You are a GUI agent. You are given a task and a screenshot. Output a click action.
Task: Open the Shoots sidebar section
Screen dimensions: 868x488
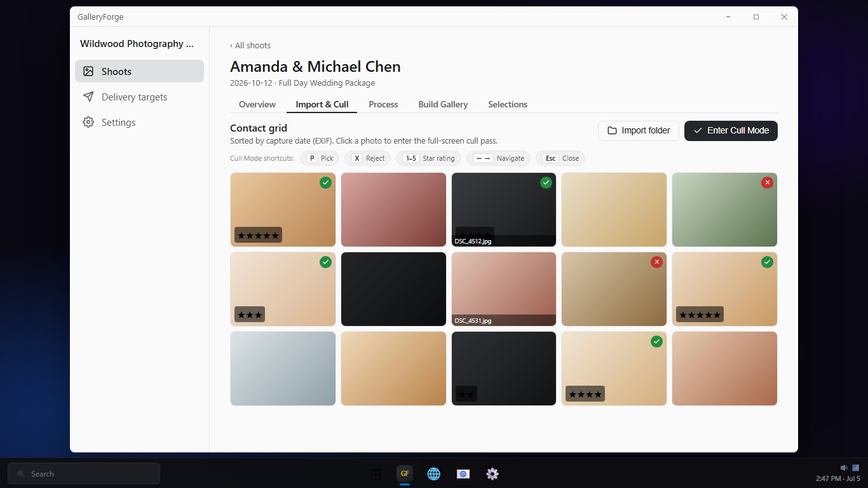click(139, 71)
